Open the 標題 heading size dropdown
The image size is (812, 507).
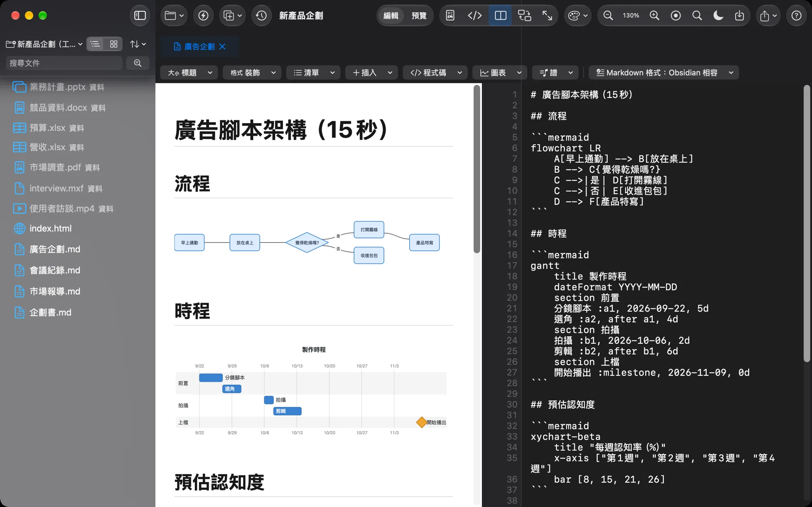click(x=189, y=73)
